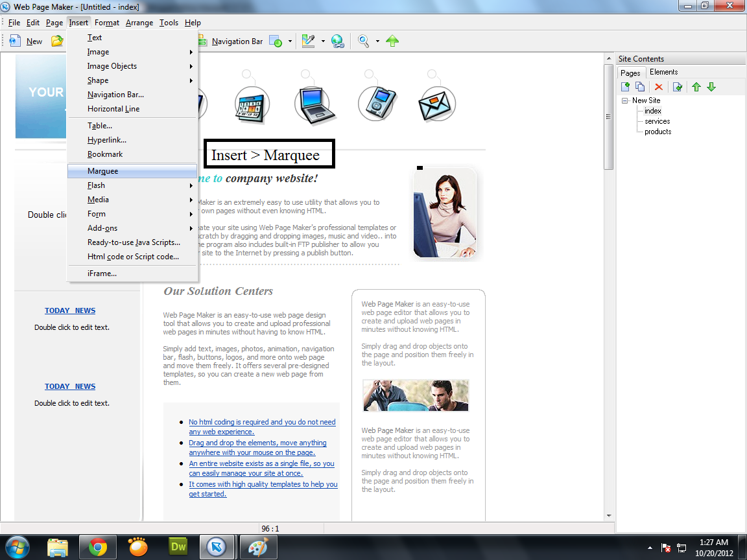Expand the Add-ons submenu
The height and width of the screenshot is (560, 747).
coord(132,228)
